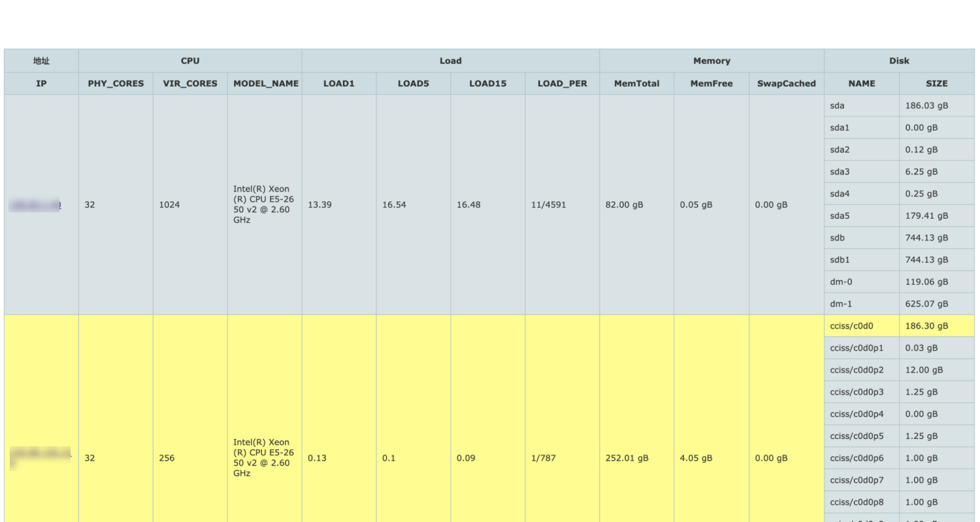The image size is (980, 522).
Task: Click the disk NAME column header
Action: (x=862, y=84)
